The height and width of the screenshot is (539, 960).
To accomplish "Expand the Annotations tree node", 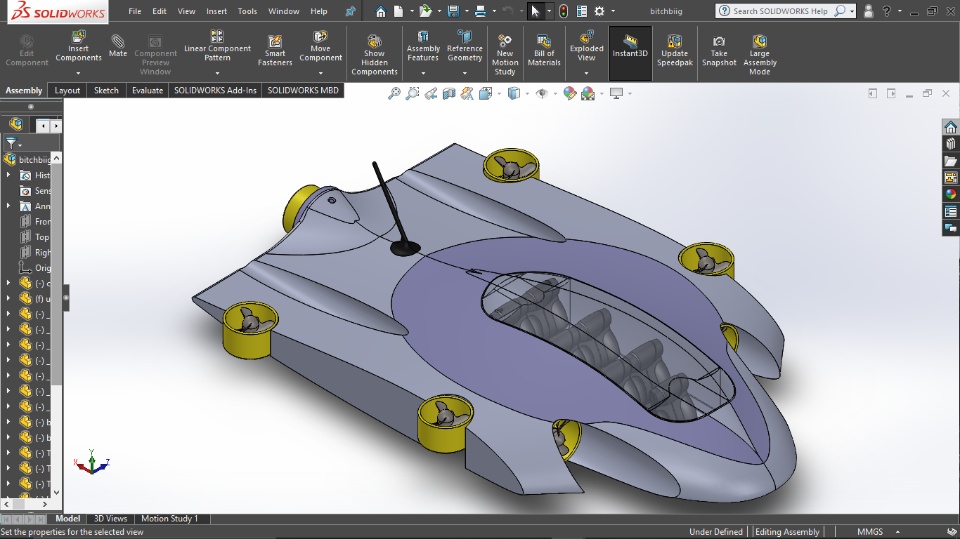I will 9,206.
